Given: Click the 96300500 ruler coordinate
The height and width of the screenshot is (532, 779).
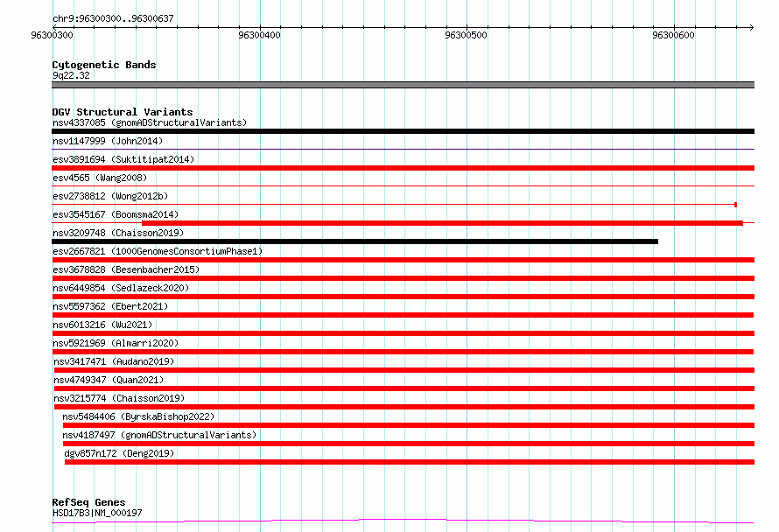Looking at the screenshot, I should click(x=466, y=35).
